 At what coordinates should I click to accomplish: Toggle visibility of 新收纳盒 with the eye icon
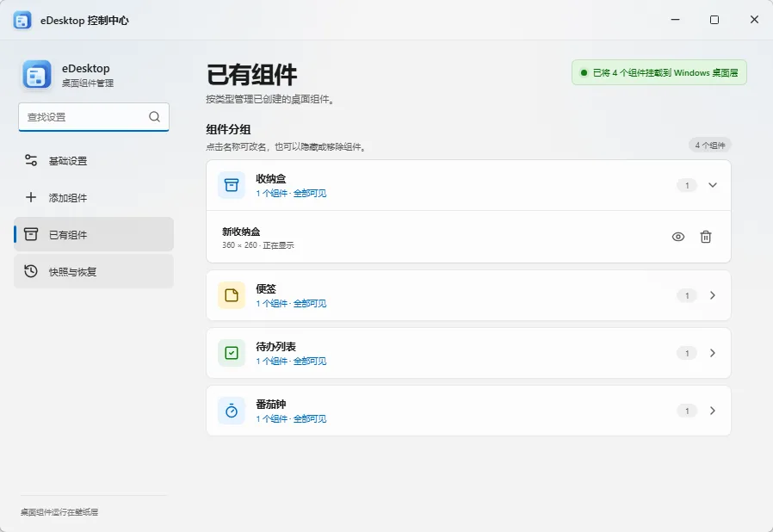678,237
